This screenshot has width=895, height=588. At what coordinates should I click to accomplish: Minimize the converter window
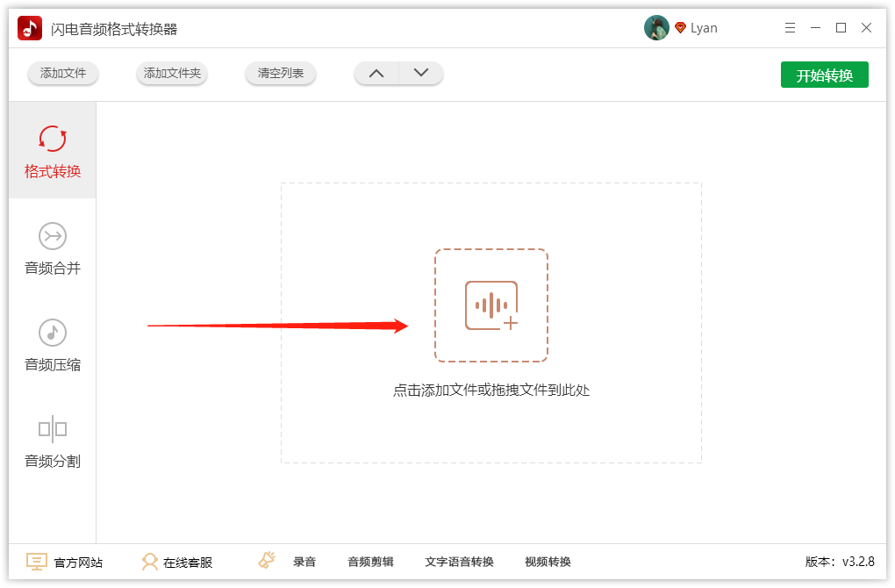[x=815, y=27]
